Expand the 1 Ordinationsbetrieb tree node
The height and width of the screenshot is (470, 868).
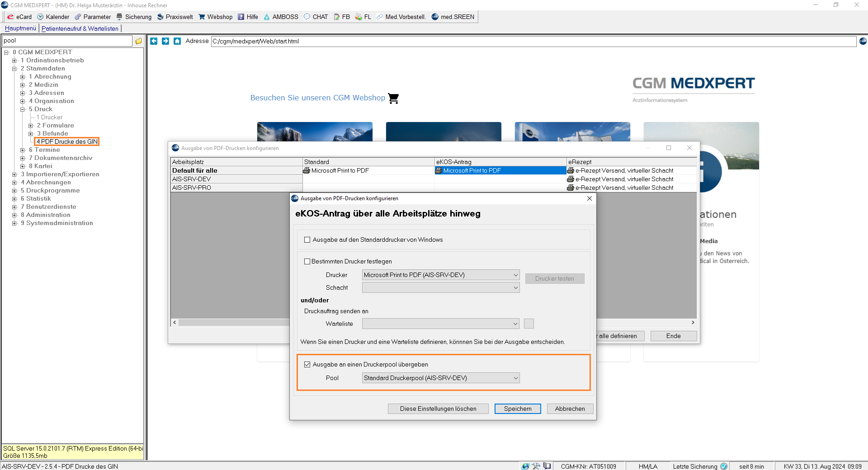pos(14,61)
